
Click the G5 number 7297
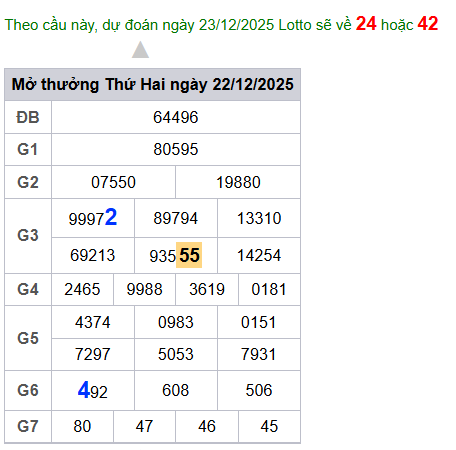click(x=93, y=354)
